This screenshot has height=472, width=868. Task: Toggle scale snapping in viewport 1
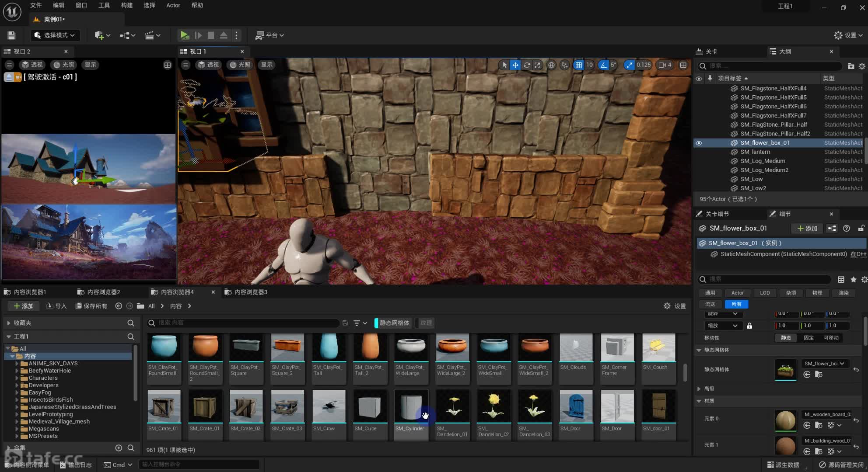point(629,65)
